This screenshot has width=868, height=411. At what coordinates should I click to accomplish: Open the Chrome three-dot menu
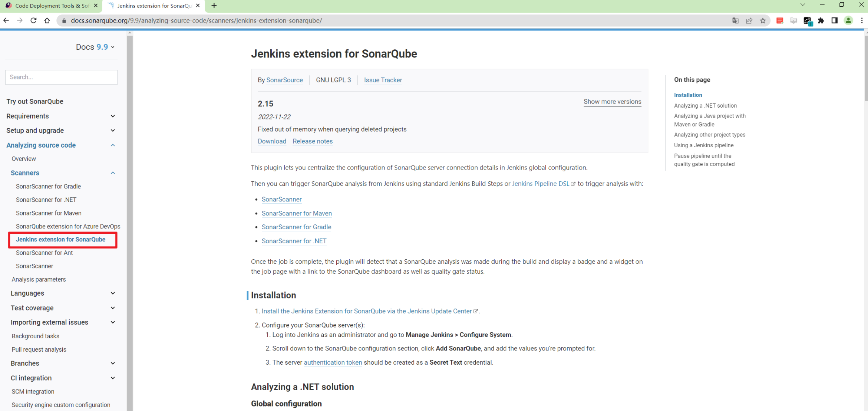point(862,20)
